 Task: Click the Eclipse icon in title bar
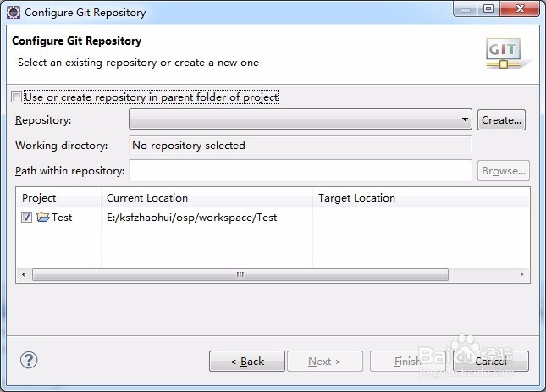coord(14,13)
